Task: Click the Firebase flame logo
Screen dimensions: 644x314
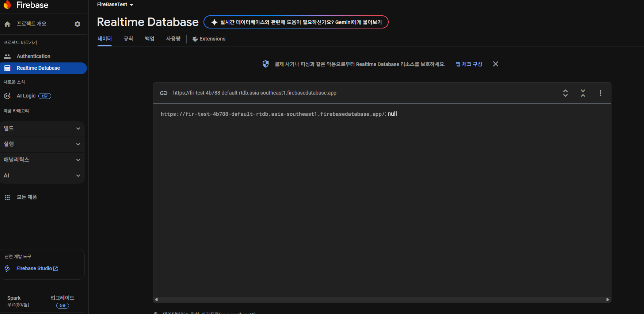Action: click(x=7, y=4)
